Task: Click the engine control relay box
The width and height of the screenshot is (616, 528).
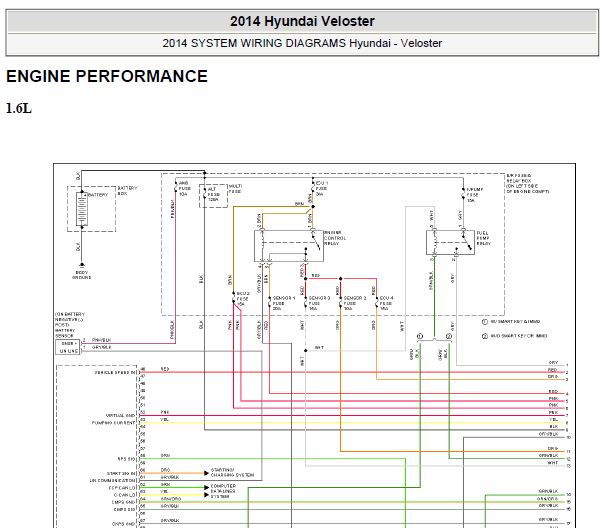Action: (x=289, y=246)
